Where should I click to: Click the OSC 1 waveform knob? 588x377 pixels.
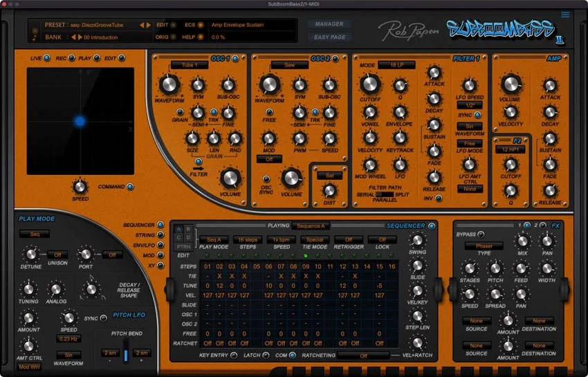click(x=169, y=84)
